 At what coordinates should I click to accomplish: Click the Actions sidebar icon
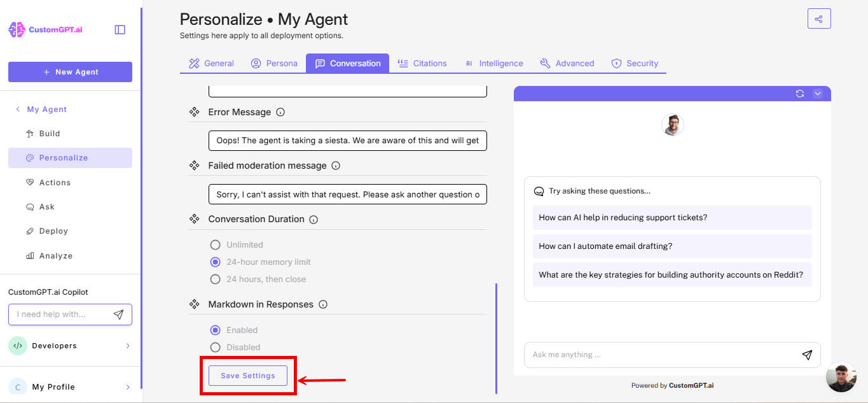[29, 182]
